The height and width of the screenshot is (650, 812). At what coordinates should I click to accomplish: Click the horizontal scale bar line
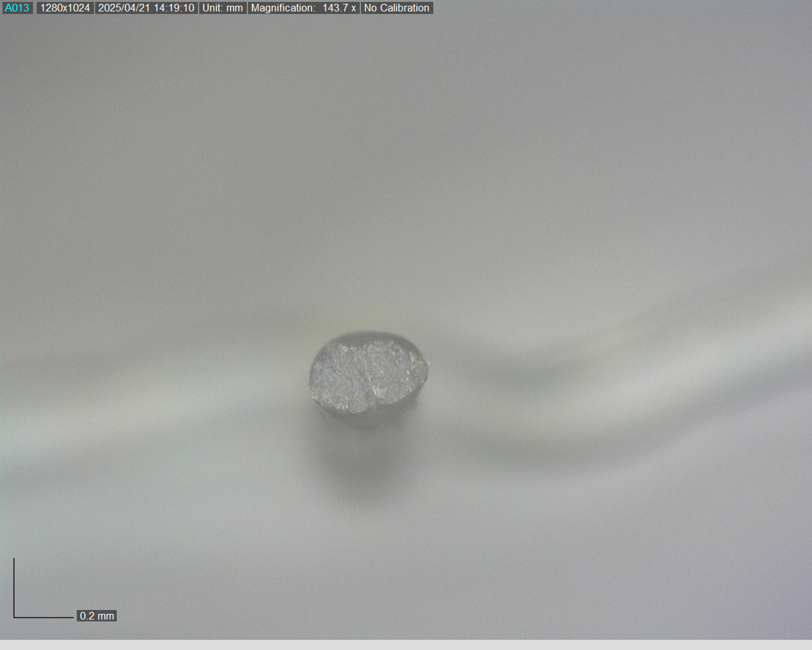click(x=44, y=617)
